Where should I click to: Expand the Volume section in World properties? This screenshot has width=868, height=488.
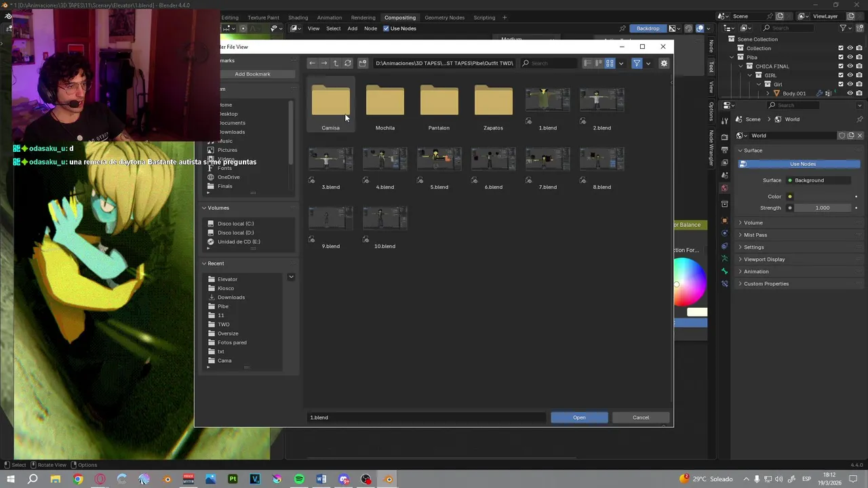(x=753, y=223)
